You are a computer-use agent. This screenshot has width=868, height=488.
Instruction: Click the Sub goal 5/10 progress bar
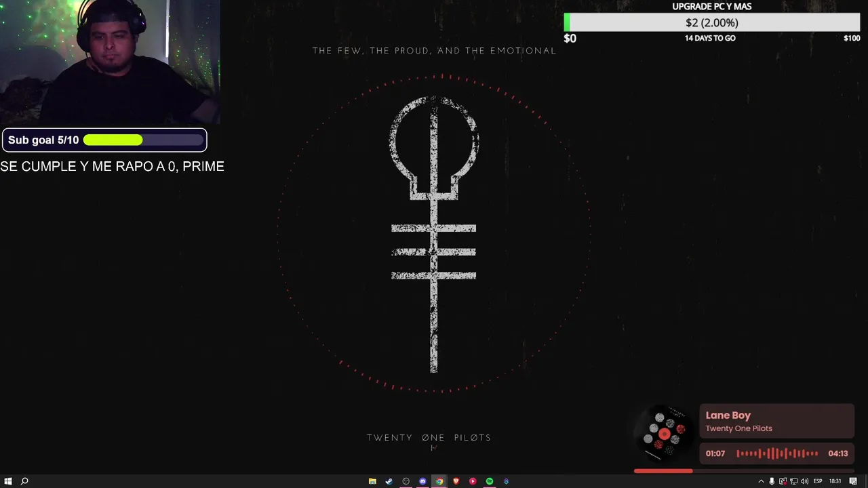pyautogui.click(x=144, y=140)
